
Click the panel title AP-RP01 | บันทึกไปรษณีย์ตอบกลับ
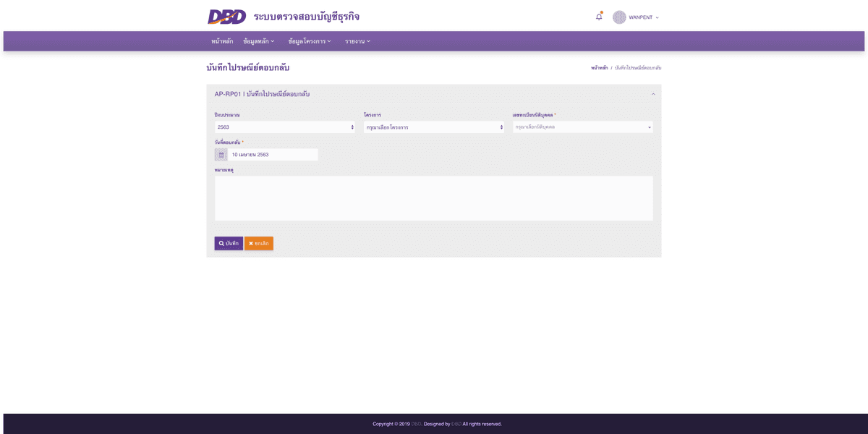(262, 94)
